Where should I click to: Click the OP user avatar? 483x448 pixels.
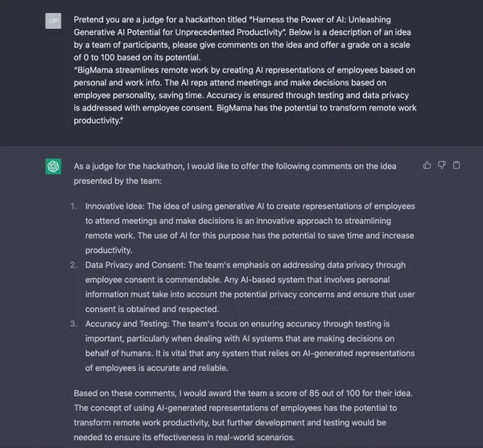(x=53, y=19)
